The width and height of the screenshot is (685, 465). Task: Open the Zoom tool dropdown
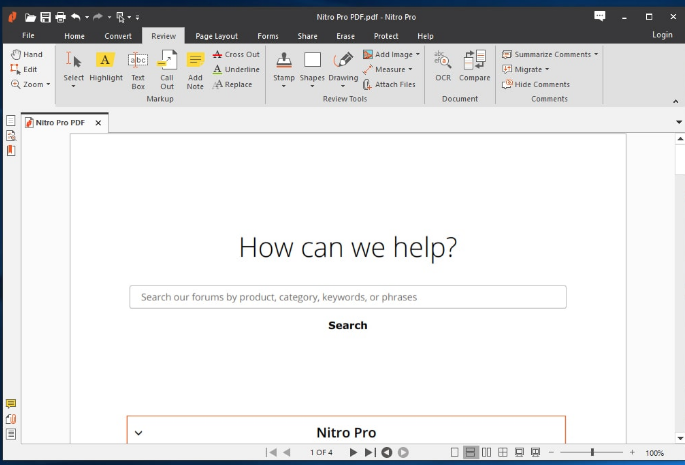48,84
